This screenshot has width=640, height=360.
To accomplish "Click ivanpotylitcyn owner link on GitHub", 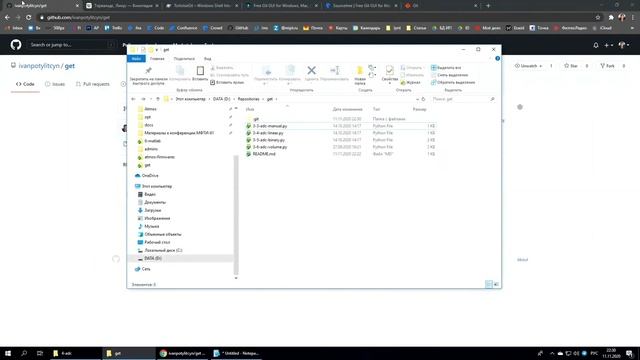I will point(39,66).
